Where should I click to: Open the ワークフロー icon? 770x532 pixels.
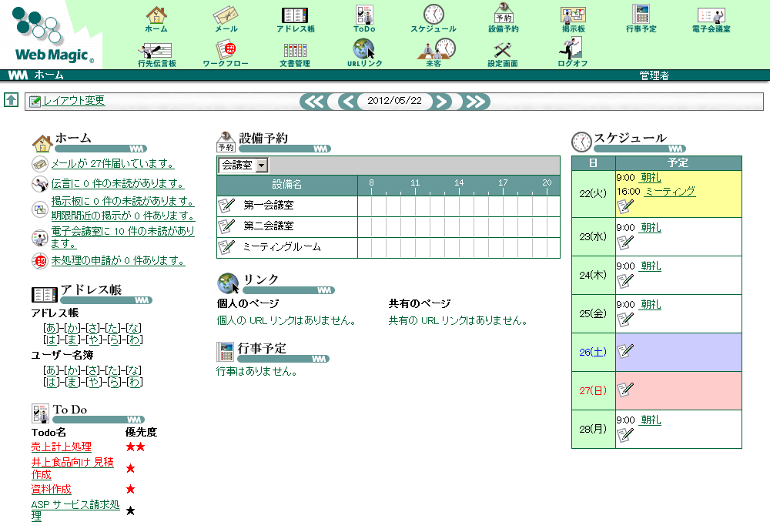tap(225, 50)
